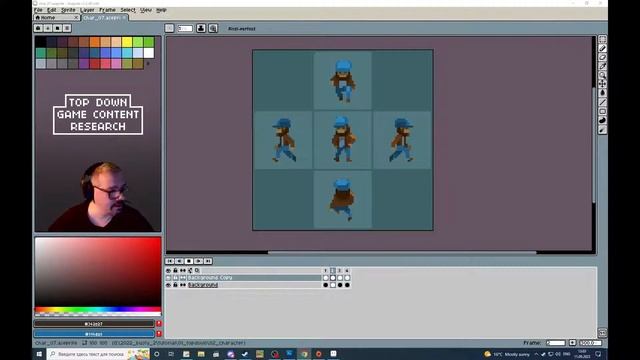Pick the yellow palette swatch
Image resolution: width=640 pixels, height=360 pixels.
click(127, 42)
